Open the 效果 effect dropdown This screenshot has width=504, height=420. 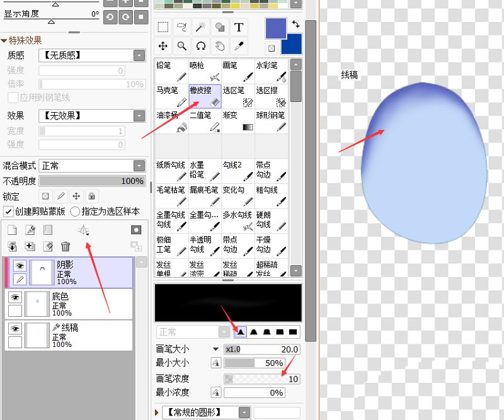point(139,116)
